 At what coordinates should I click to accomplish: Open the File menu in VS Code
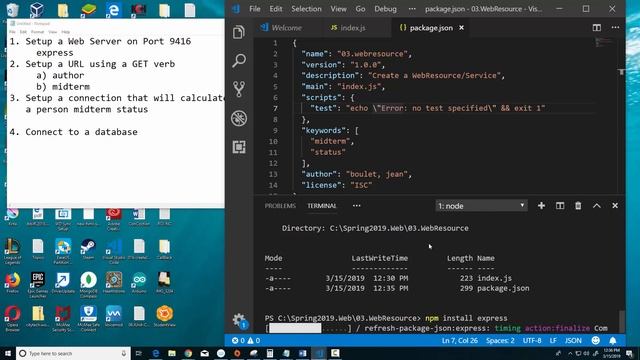click(255, 9)
